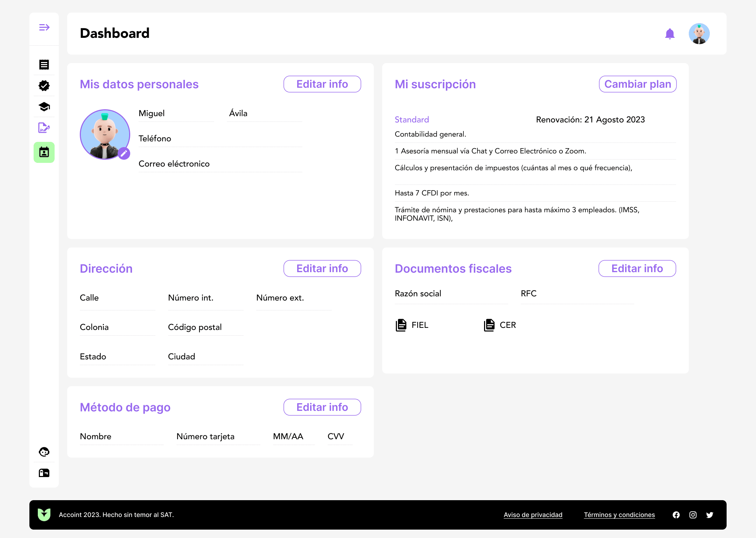Click 'Hasta 7 CFDI por mes.' line

coord(432,193)
